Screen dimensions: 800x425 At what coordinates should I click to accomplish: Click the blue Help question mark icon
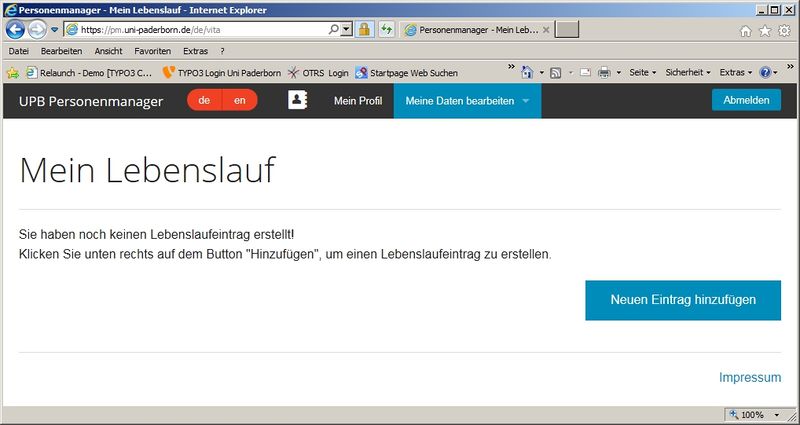[x=765, y=73]
